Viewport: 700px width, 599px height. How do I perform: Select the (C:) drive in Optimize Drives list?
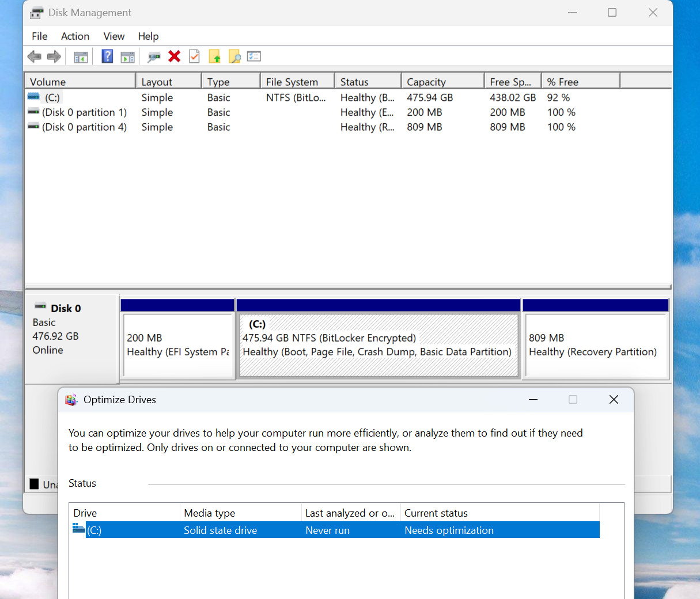pyautogui.click(x=335, y=530)
